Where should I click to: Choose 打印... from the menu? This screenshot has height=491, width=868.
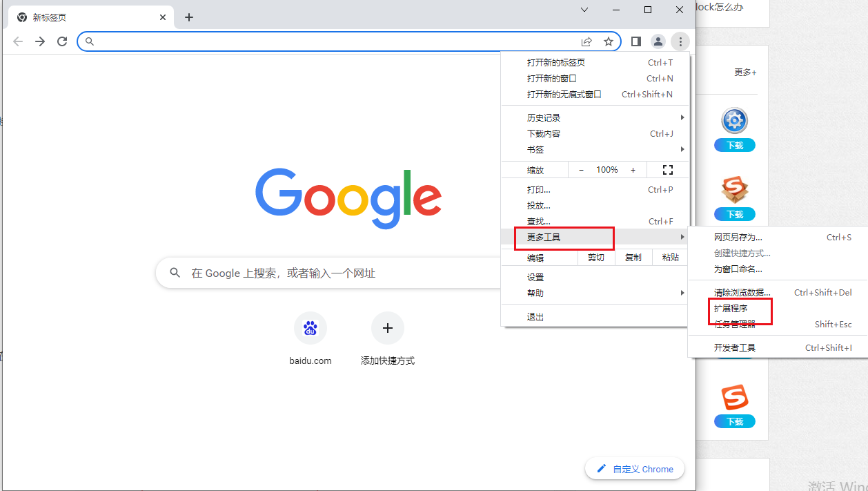(595, 189)
